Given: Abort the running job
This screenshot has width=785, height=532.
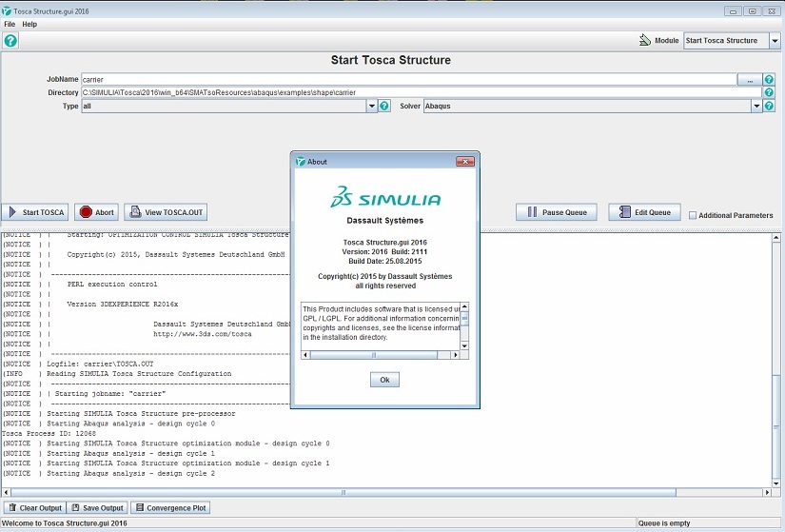Looking at the screenshot, I should (97, 212).
